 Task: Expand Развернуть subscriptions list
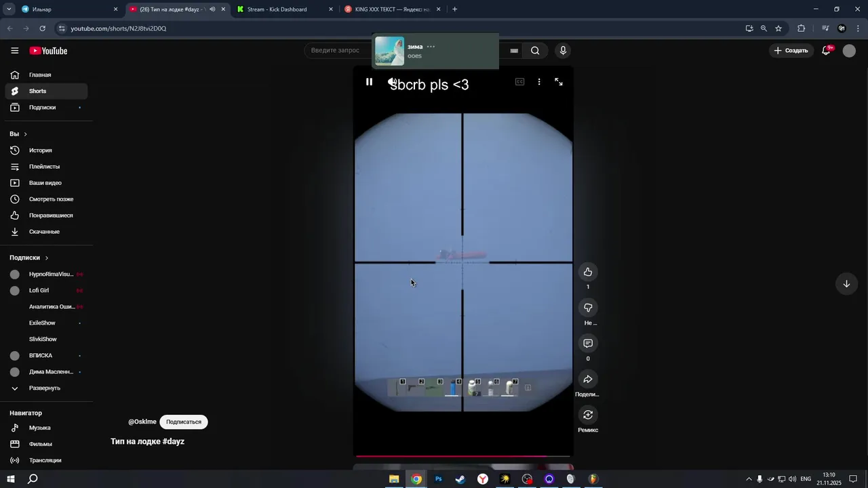pos(46,388)
